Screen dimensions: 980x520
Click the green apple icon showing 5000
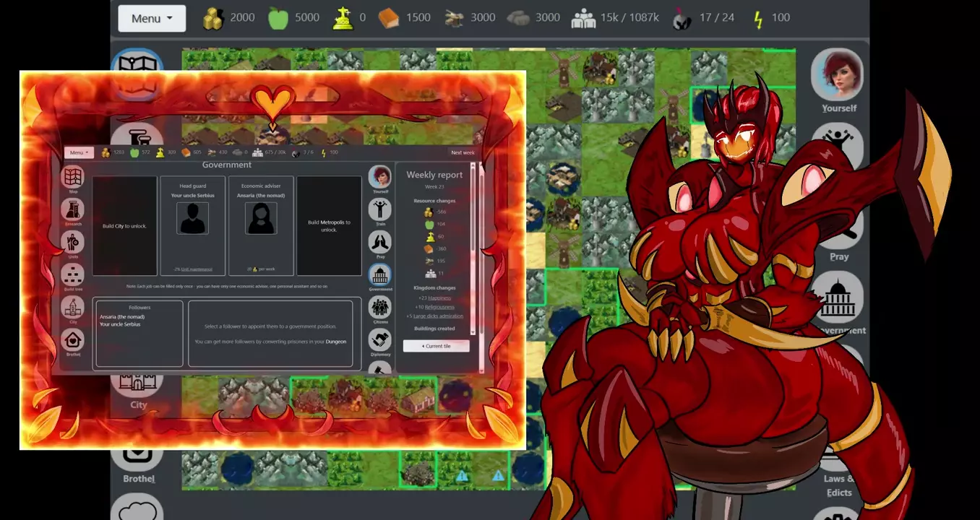278,18
